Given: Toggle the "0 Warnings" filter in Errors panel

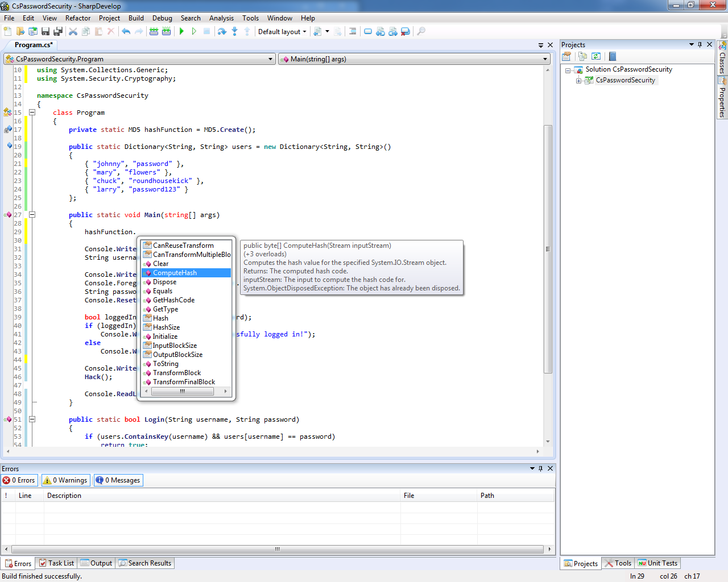Looking at the screenshot, I should (65, 480).
